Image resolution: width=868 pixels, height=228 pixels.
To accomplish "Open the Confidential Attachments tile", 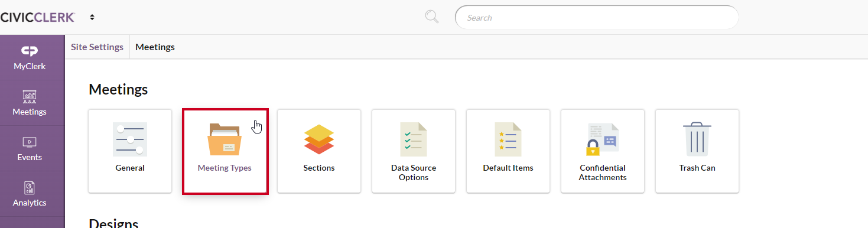I will point(603,151).
